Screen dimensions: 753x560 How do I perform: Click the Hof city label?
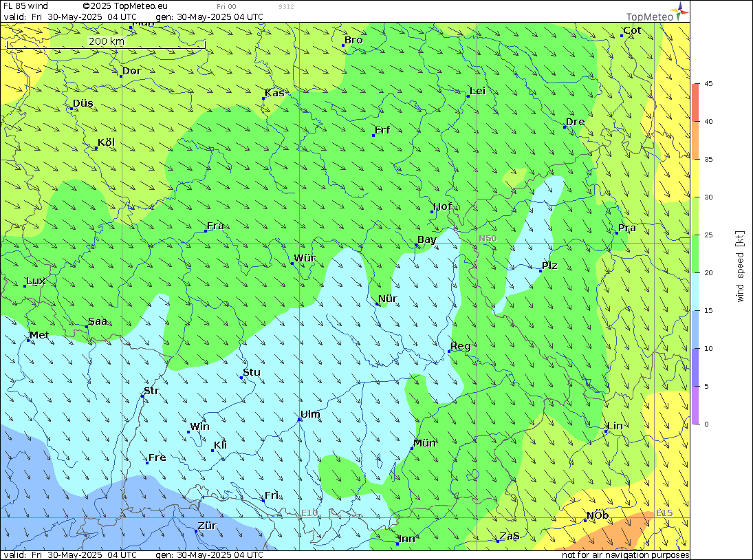pos(443,206)
